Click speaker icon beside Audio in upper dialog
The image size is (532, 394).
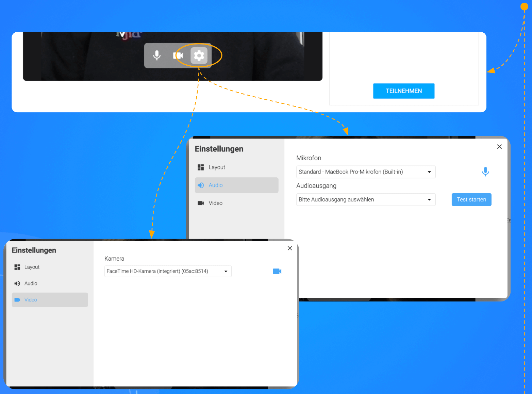(201, 185)
